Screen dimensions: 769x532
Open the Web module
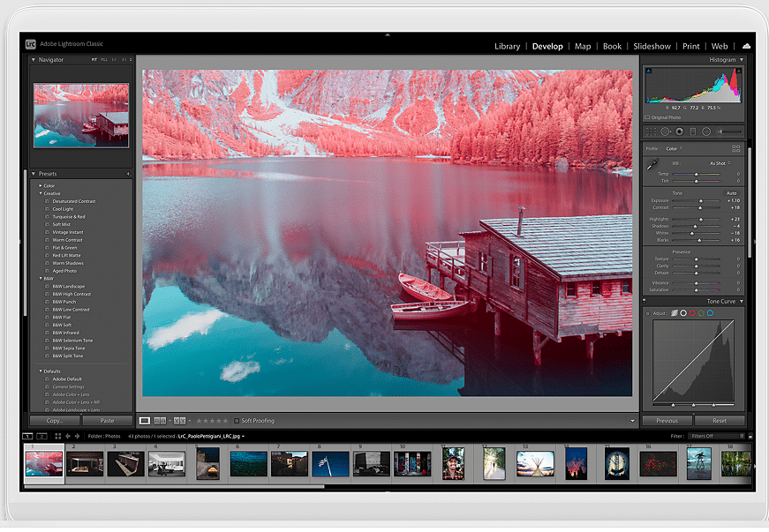(720, 46)
